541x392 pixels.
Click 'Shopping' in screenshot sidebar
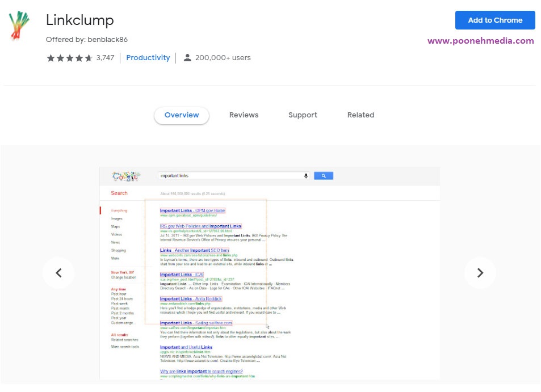tap(118, 250)
